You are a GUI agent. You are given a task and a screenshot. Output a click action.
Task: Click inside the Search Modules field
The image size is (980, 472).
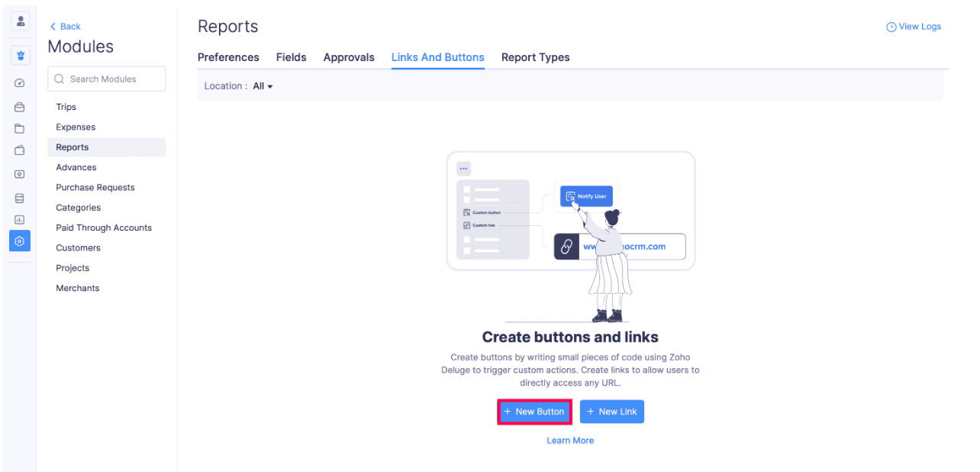107,79
